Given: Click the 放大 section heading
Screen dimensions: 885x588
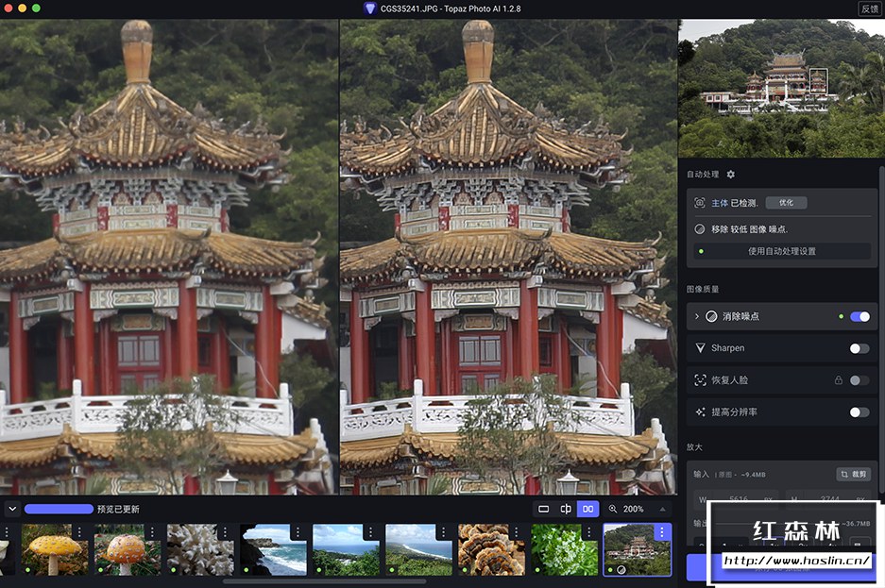Looking at the screenshot, I should [694, 447].
